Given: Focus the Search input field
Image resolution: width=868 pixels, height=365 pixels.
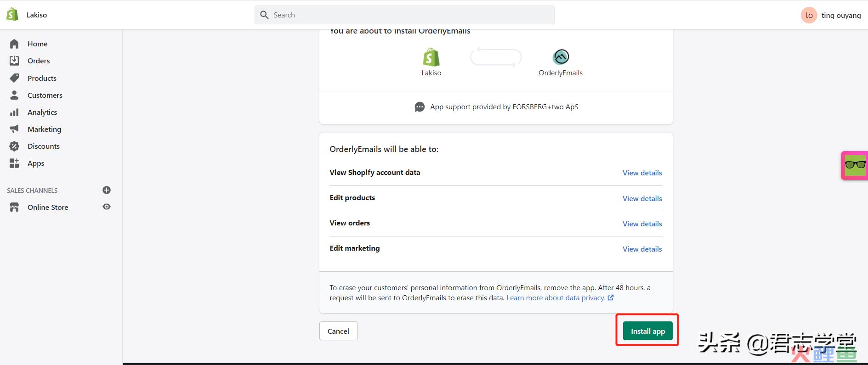Looking at the screenshot, I should click(x=404, y=15).
